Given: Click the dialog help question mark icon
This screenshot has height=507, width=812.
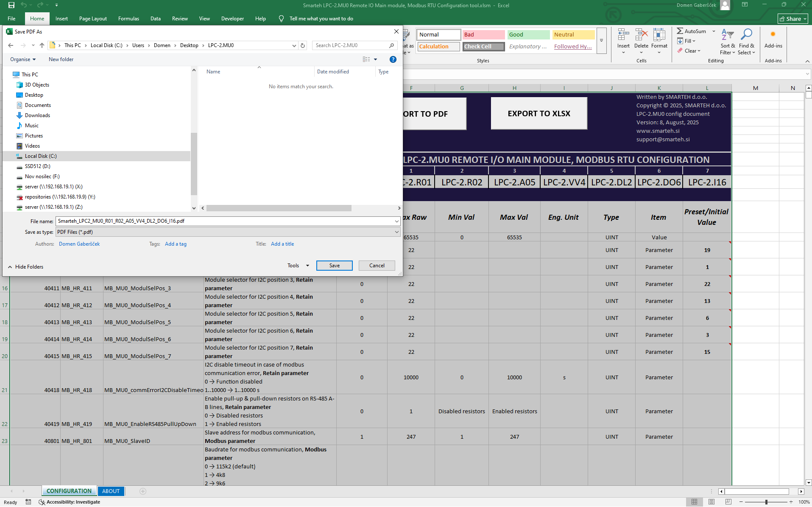Looking at the screenshot, I should [393, 59].
